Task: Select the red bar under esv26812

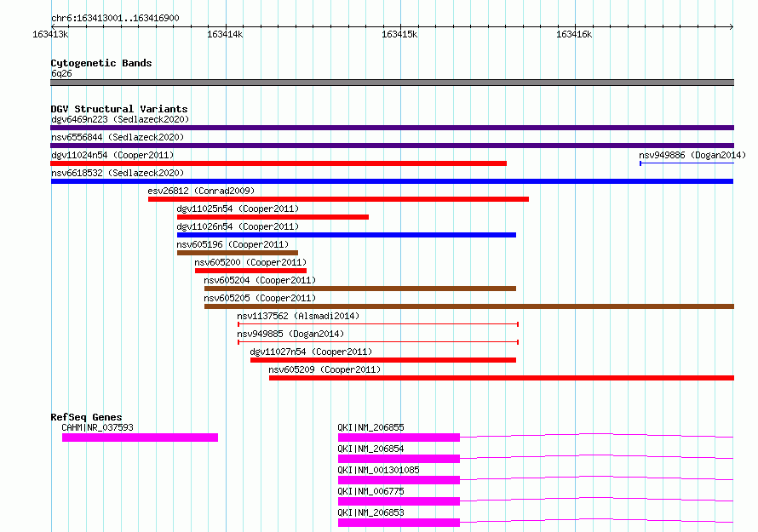Action: pyautogui.click(x=338, y=199)
